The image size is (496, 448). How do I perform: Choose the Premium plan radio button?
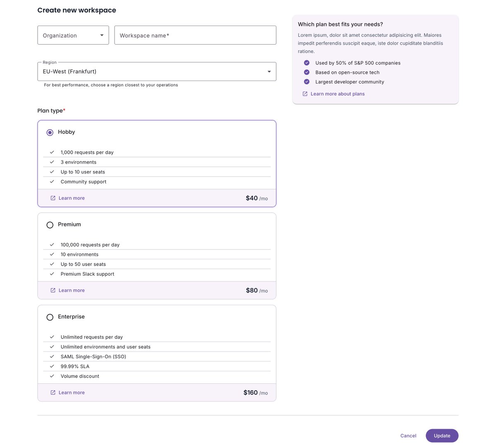[50, 225]
